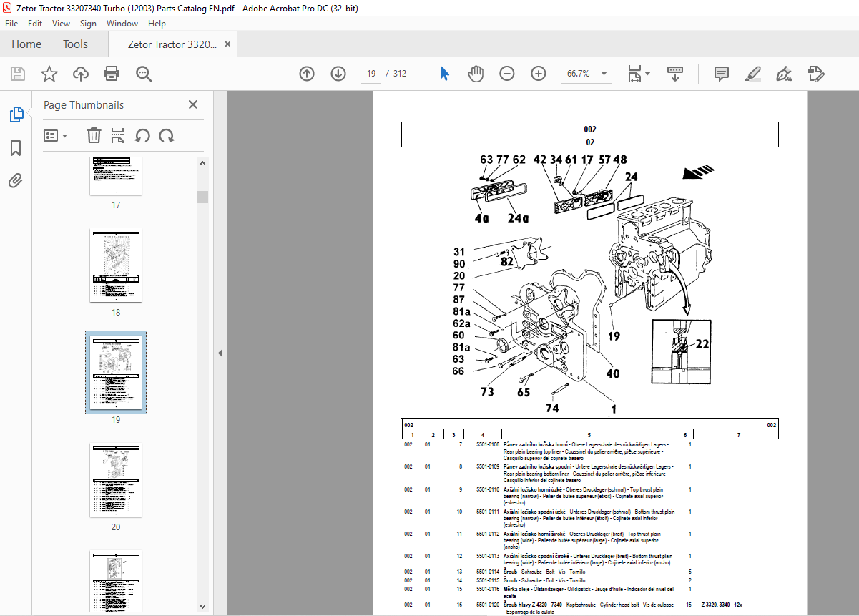The width and height of the screenshot is (859, 616).
Task: Rotate page clockwise
Action: tap(167, 135)
